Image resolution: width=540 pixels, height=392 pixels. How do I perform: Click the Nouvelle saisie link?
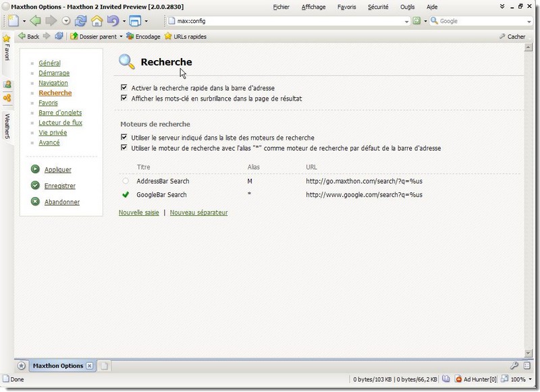click(x=139, y=213)
